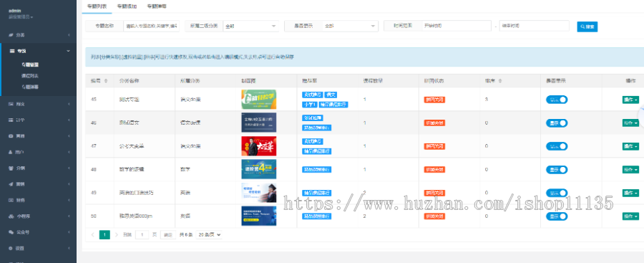This screenshot has height=263, width=644.
Task: Open 专题弹幕 in the sidebar submenu
Action: (30, 87)
